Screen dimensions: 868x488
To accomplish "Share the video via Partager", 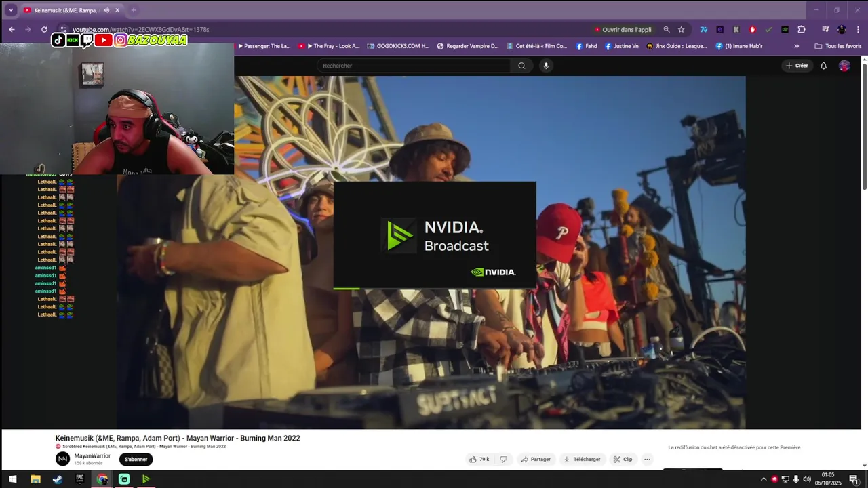I will (536, 459).
